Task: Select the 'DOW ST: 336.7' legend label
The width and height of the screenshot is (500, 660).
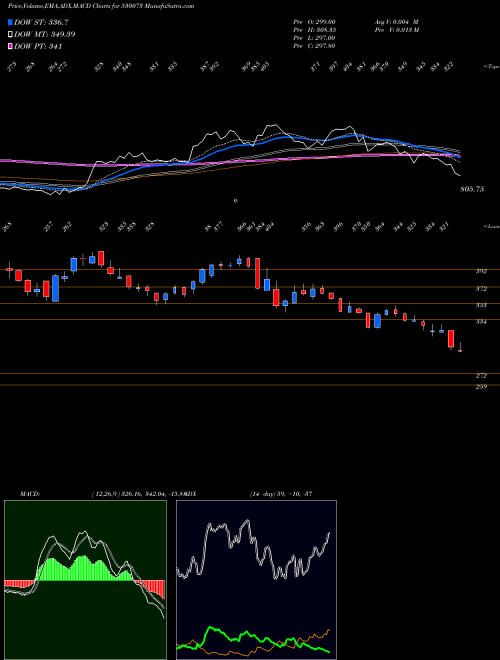Action: point(41,22)
